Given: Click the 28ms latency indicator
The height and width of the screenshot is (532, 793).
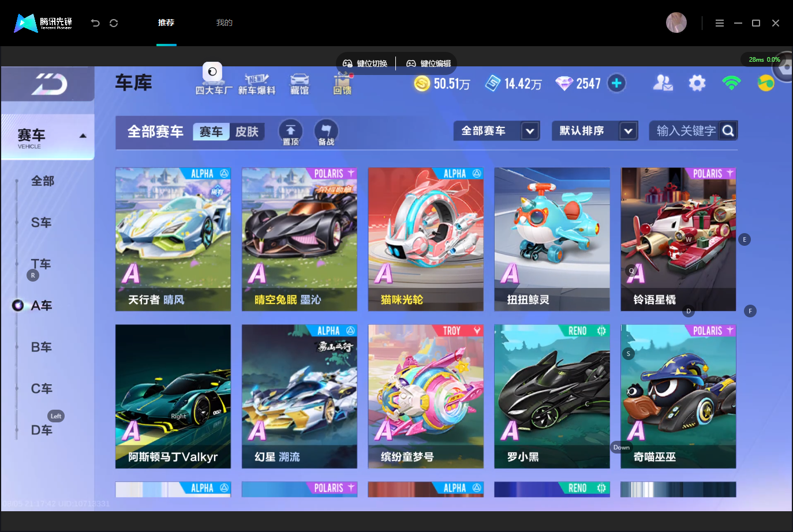Looking at the screenshot, I should point(764,59).
